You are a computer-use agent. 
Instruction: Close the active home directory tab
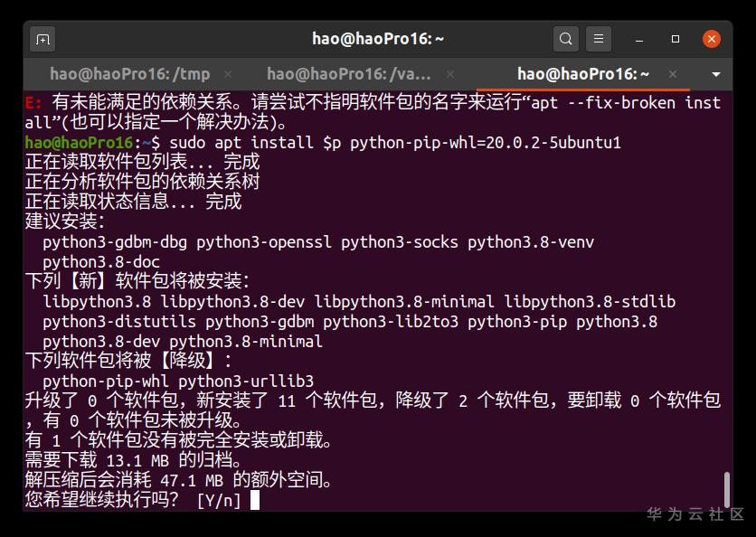coord(668,74)
